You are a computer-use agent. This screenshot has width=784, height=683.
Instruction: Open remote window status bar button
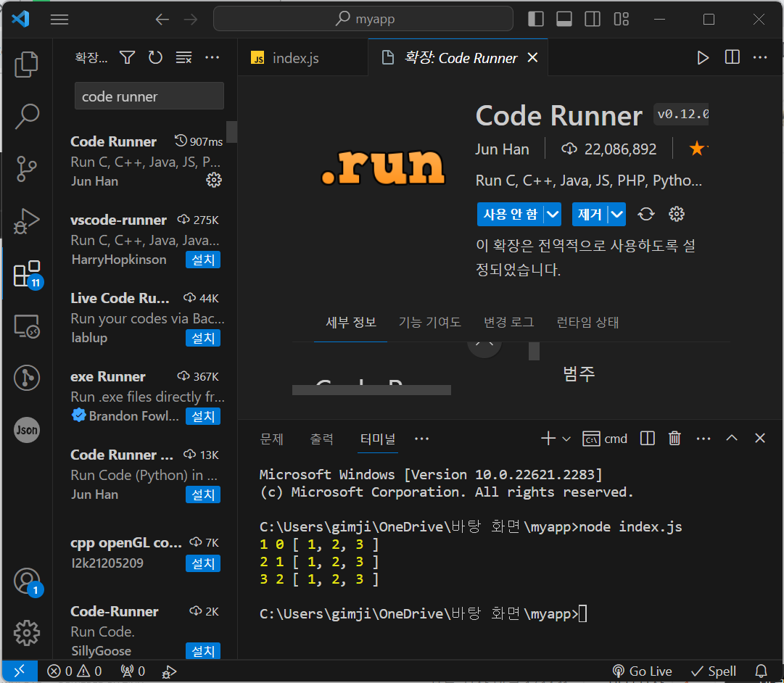pyautogui.click(x=20, y=671)
